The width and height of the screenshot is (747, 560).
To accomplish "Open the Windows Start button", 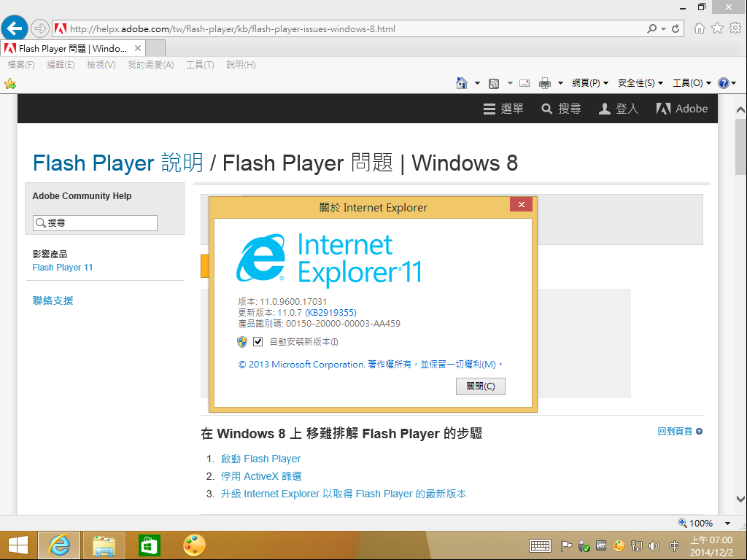I will pyautogui.click(x=18, y=545).
